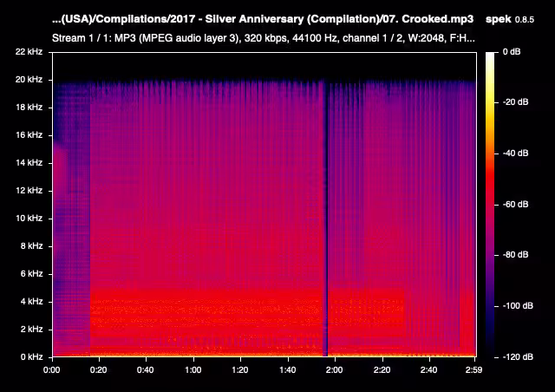This screenshot has width=555, height=392.
Task: Click the -40 dB legend label
Action: 515,154
